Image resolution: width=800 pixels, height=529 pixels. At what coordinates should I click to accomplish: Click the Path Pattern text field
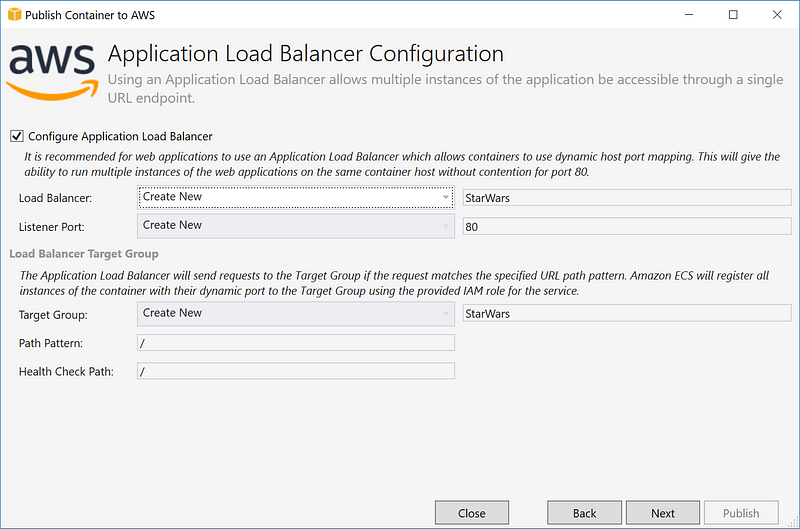(296, 343)
